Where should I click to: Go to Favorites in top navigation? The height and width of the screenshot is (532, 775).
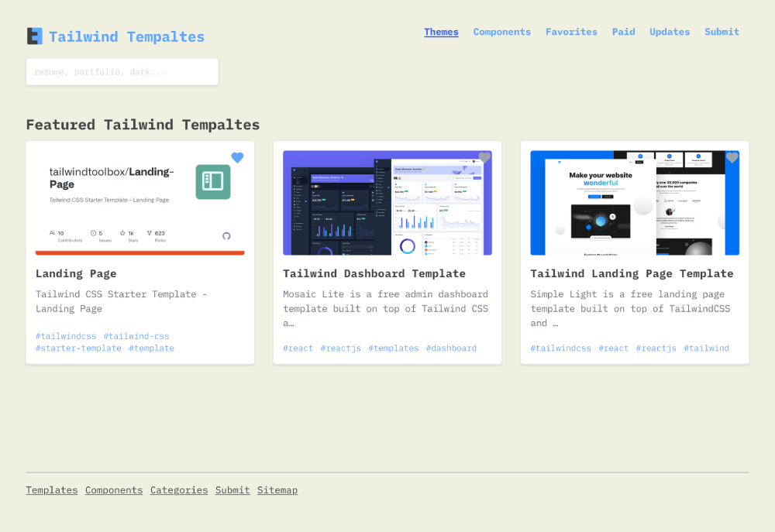pos(571,32)
